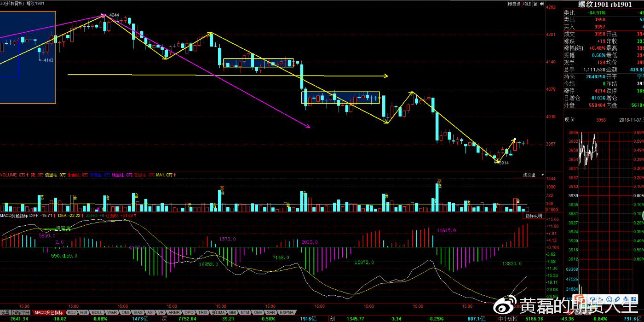Select the MACD变色指标 tab
Screen dimensions: 644x322
point(48,312)
